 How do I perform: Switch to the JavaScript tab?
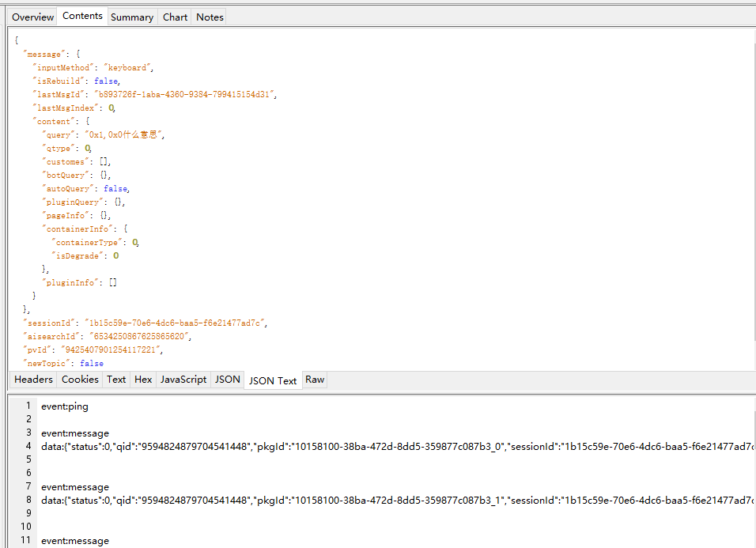(183, 380)
